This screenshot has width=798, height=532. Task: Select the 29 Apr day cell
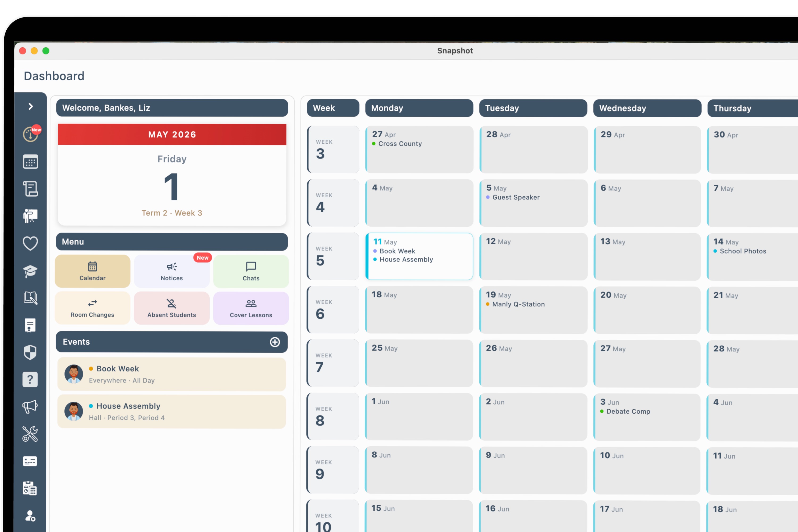(647, 149)
